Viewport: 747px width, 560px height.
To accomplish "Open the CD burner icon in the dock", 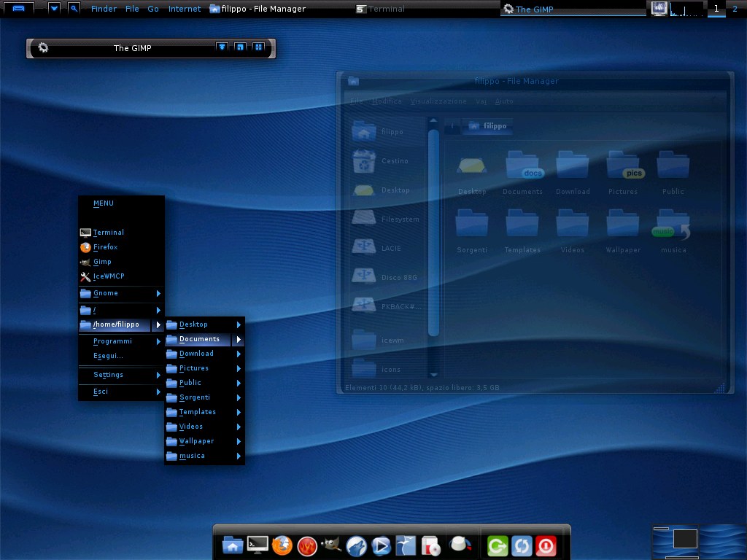I will (430, 545).
